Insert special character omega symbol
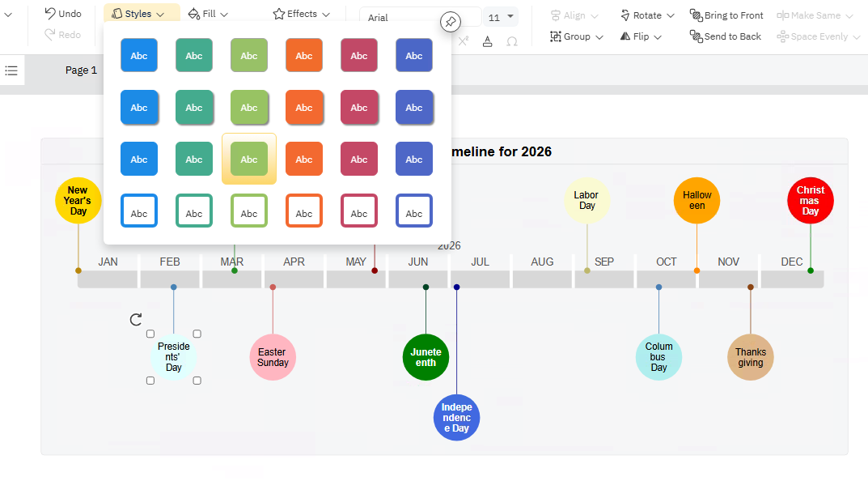Image resolution: width=868 pixels, height=481 pixels. click(x=512, y=41)
